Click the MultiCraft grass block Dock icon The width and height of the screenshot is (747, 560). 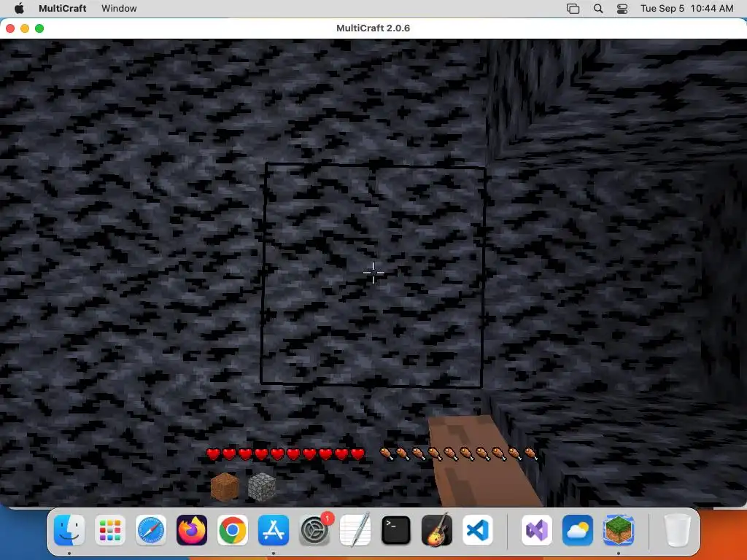coord(619,530)
